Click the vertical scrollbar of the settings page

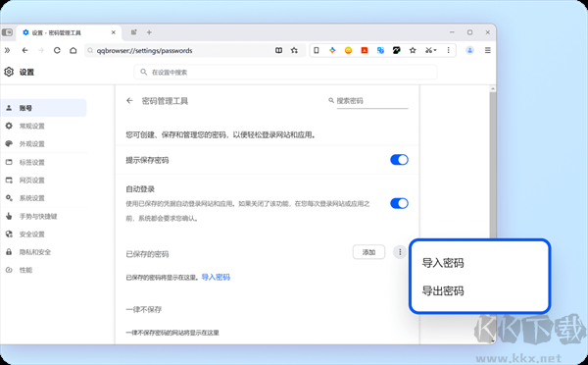[493, 165]
